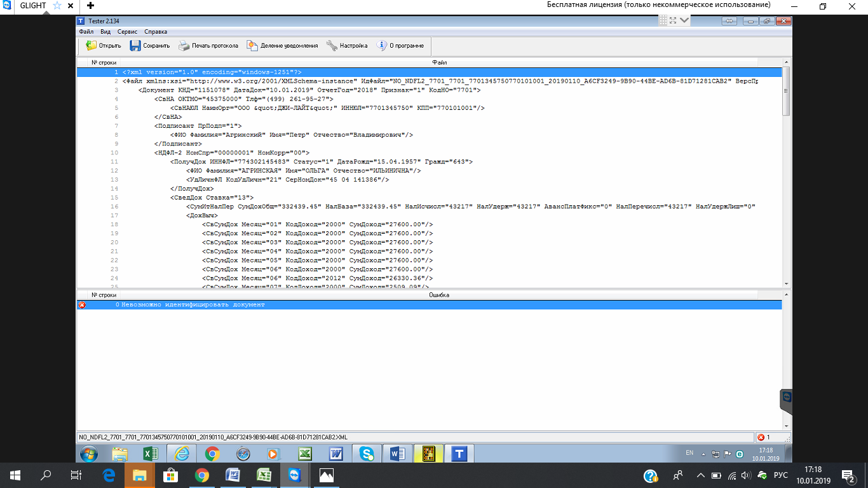Click the '№ строки' header in the error pane
This screenshot has width=868, height=488.
pyautogui.click(x=104, y=295)
